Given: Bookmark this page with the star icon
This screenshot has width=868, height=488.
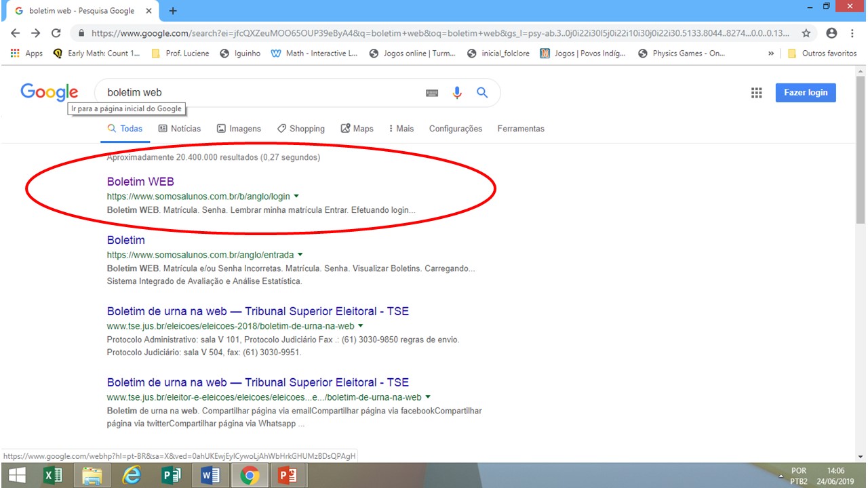Looking at the screenshot, I should (x=806, y=33).
